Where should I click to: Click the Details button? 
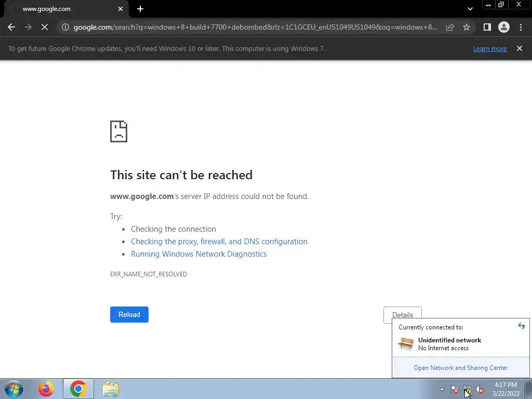click(x=403, y=314)
